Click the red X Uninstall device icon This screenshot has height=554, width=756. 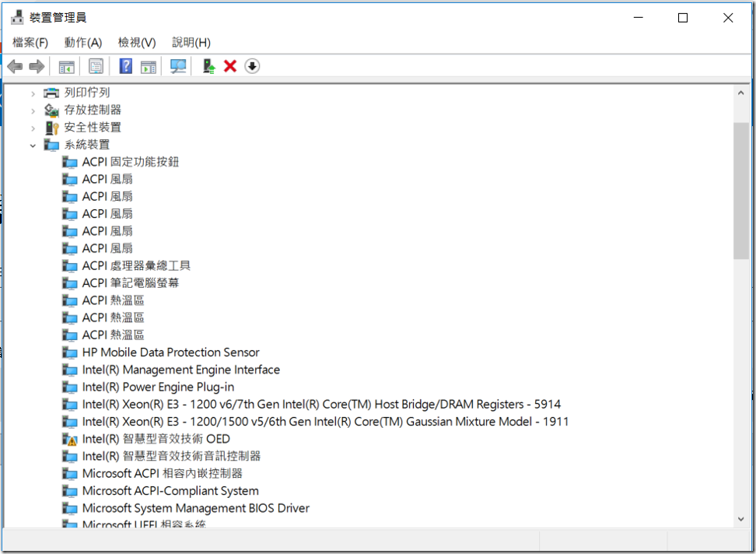(x=230, y=66)
